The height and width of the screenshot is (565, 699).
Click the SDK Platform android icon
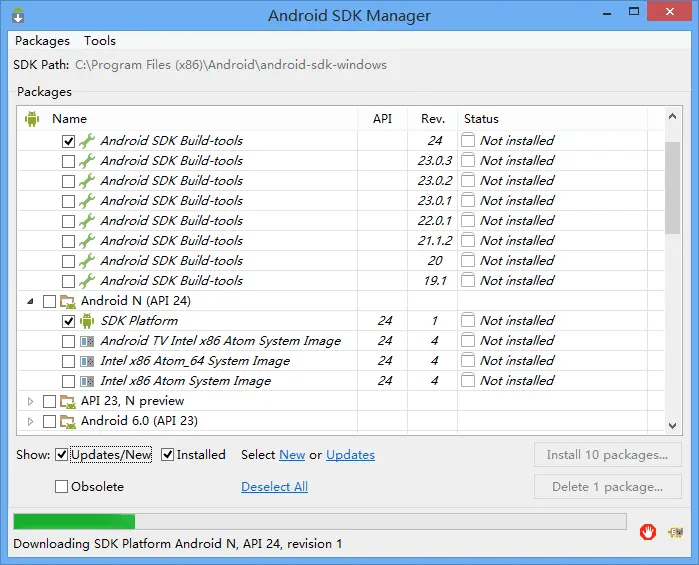(87, 321)
